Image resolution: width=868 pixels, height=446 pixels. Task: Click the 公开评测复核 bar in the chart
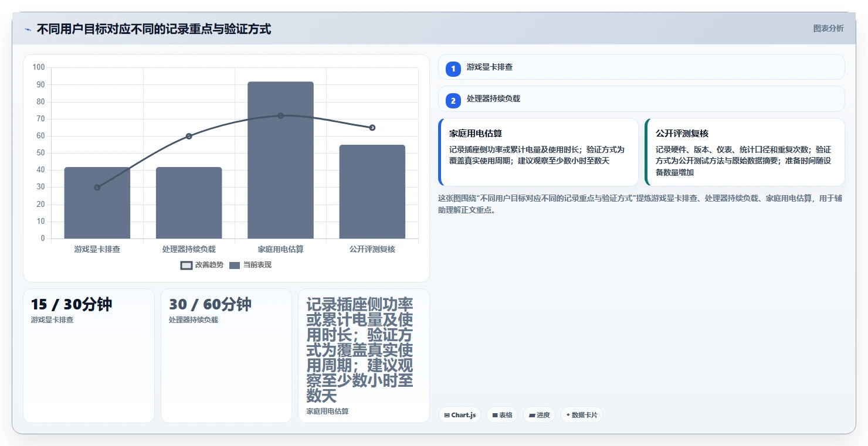(372, 192)
